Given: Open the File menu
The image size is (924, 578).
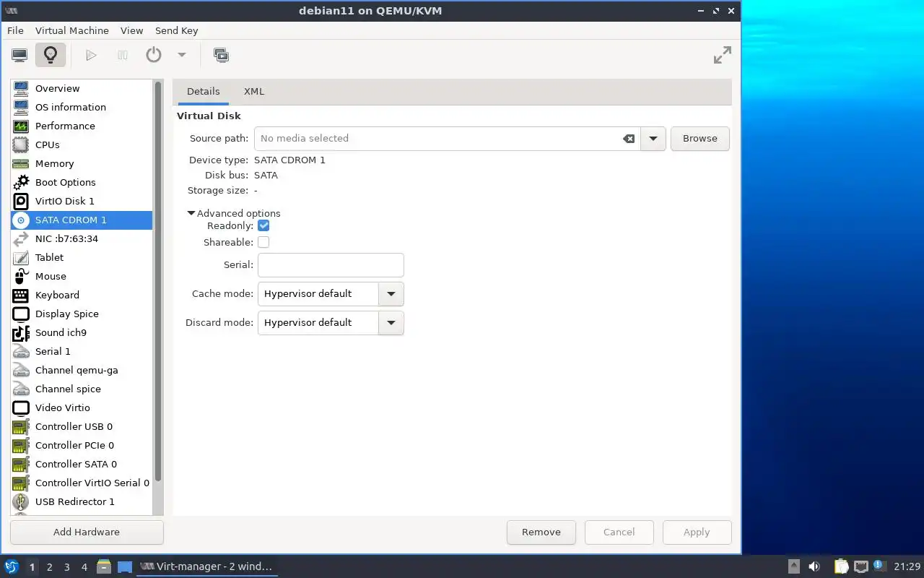Looking at the screenshot, I should (15, 30).
